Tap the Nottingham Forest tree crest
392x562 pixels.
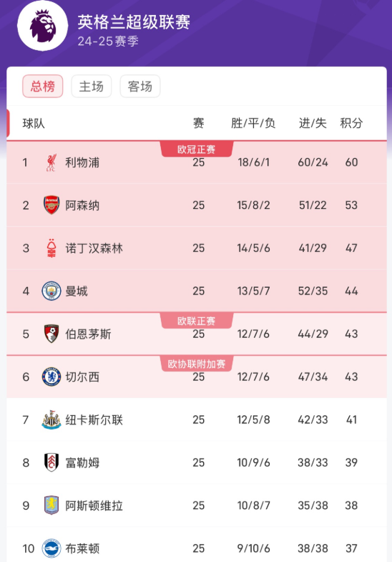pyautogui.click(x=52, y=248)
